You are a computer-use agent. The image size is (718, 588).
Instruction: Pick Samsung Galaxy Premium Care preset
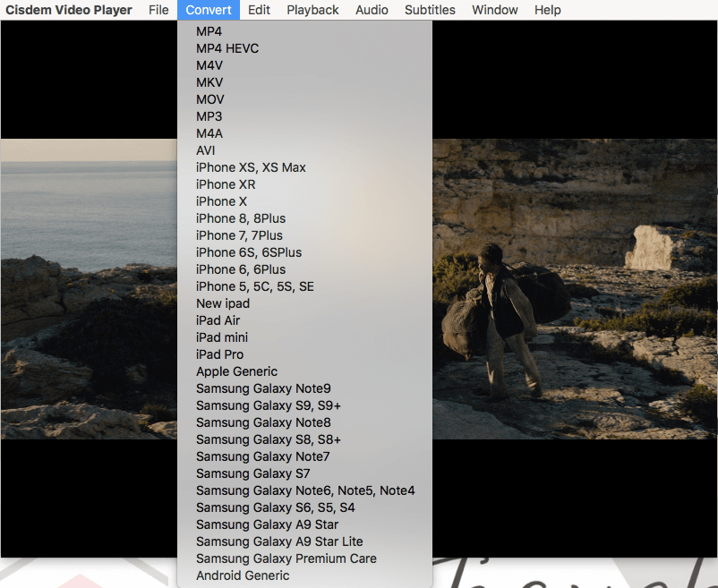304,558
